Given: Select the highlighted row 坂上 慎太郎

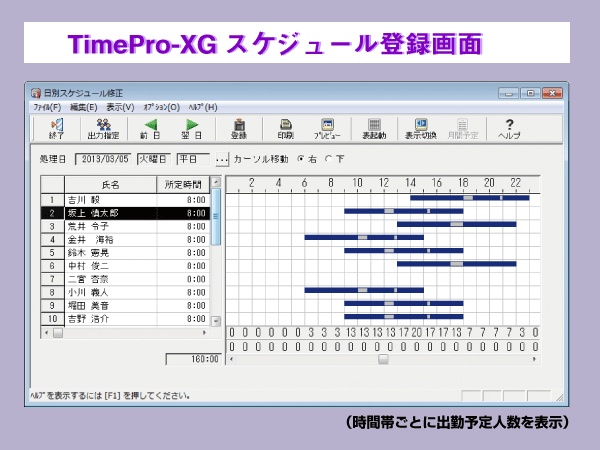Looking at the screenshot, I should [126, 213].
